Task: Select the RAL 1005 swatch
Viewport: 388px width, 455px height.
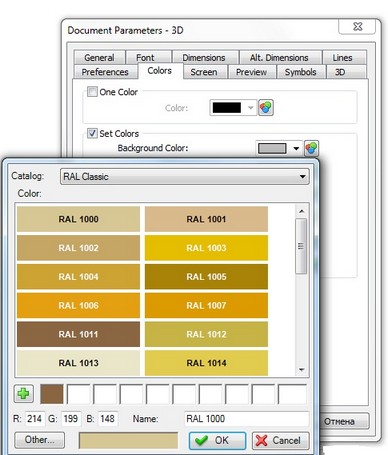Action: click(206, 277)
